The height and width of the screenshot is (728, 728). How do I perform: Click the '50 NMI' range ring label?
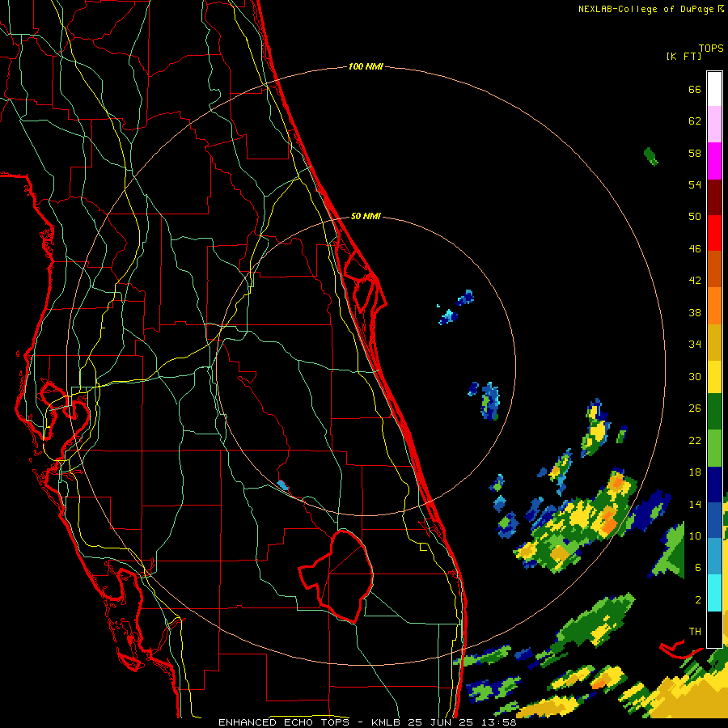pyautogui.click(x=366, y=216)
